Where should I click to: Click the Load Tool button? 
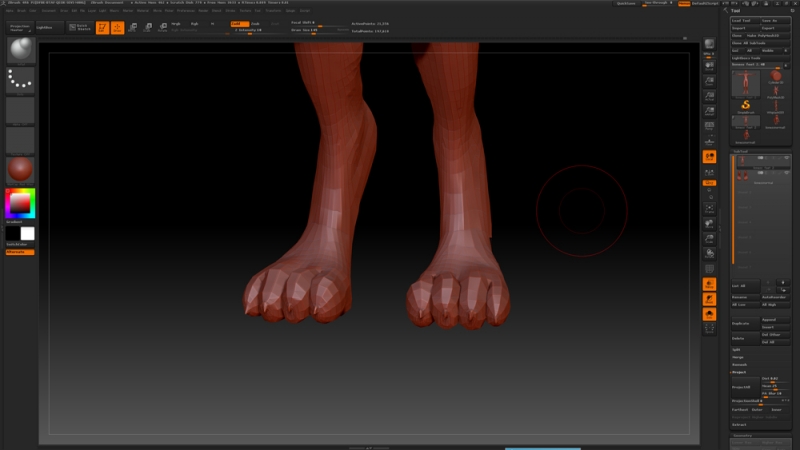tap(744, 20)
